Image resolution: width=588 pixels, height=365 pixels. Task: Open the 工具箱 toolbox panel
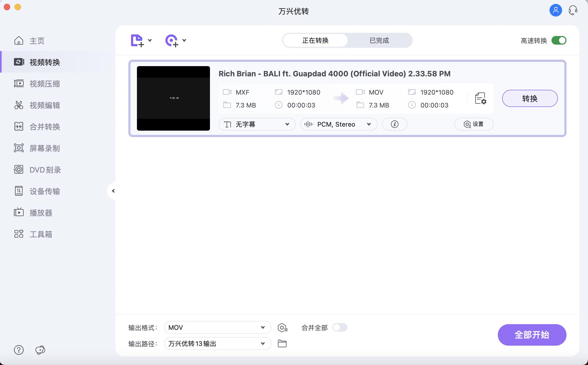point(41,234)
